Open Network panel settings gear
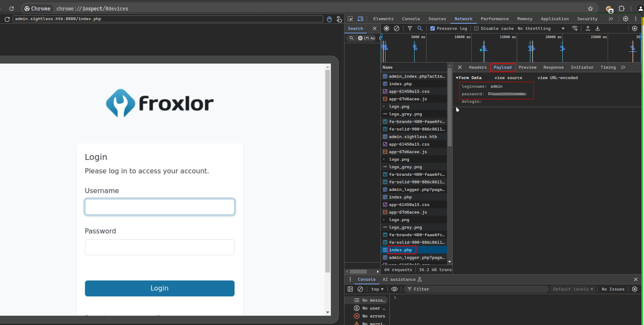 click(x=635, y=28)
